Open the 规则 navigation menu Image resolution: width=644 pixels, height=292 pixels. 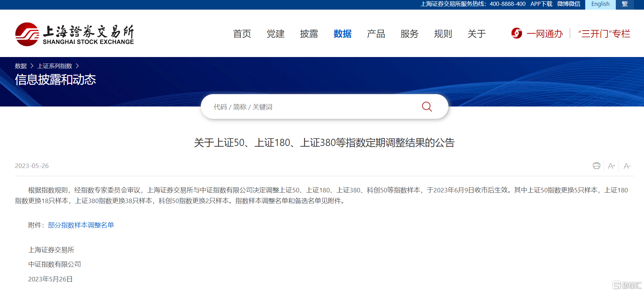[443, 34]
